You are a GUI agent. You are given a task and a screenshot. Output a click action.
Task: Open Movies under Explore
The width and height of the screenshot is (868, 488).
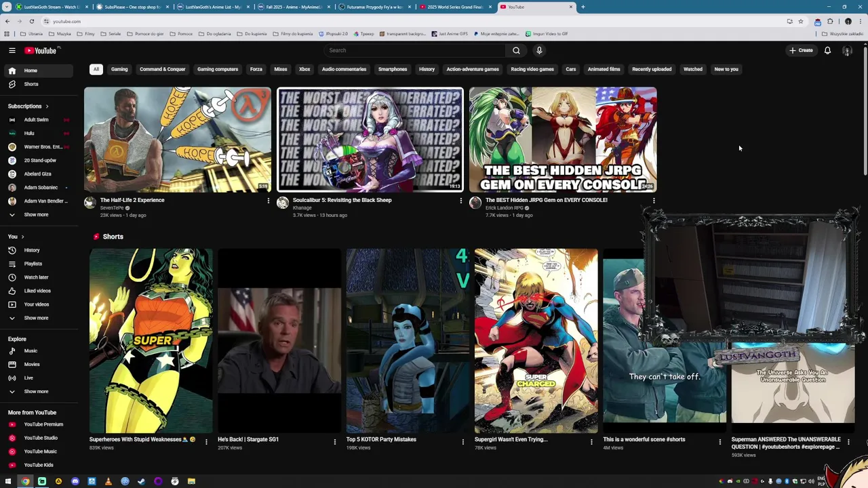(x=39, y=365)
